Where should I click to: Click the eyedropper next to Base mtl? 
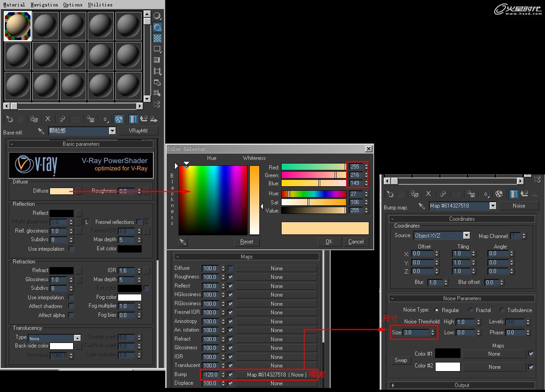(41, 131)
